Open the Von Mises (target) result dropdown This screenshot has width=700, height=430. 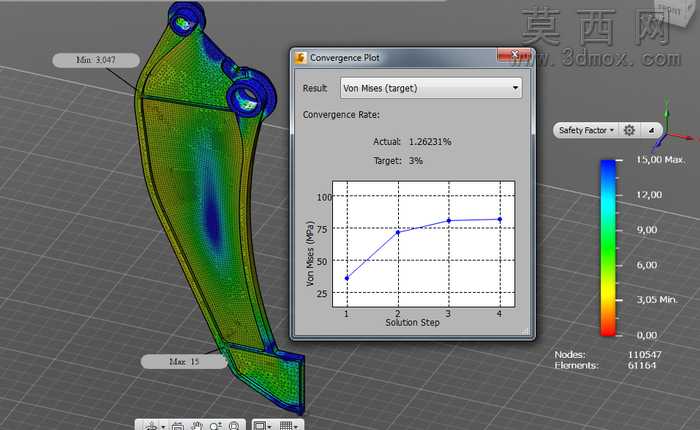pos(431,88)
